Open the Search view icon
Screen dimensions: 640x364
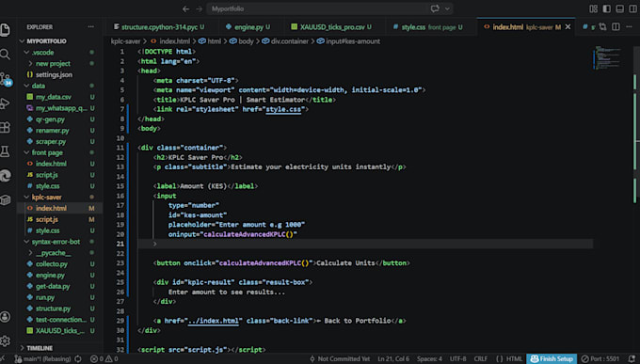coord(5,54)
